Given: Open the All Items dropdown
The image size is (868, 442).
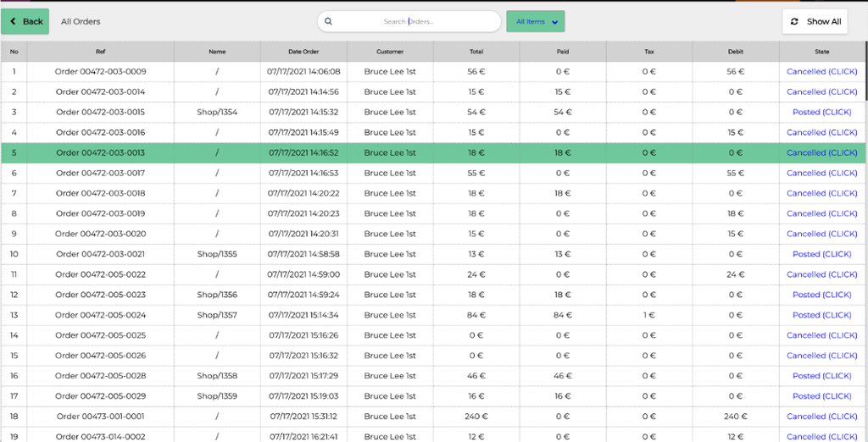Looking at the screenshot, I should pyautogui.click(x=536, y=21).
